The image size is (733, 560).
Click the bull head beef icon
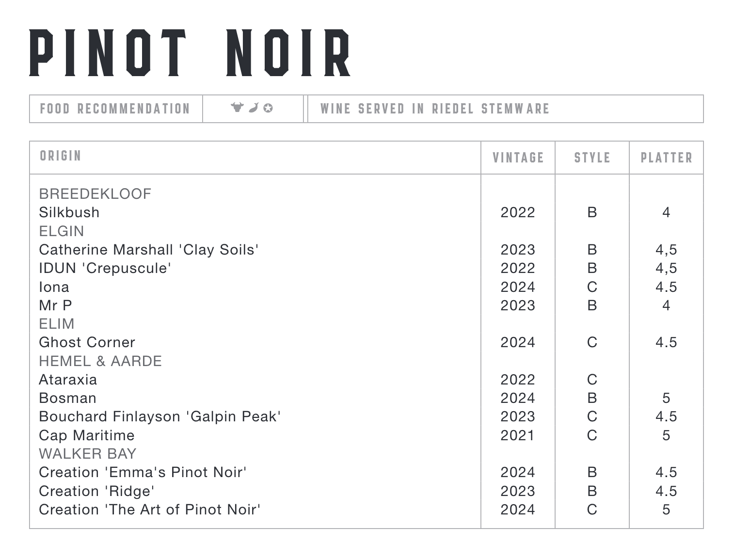click(x=237, y=108)
